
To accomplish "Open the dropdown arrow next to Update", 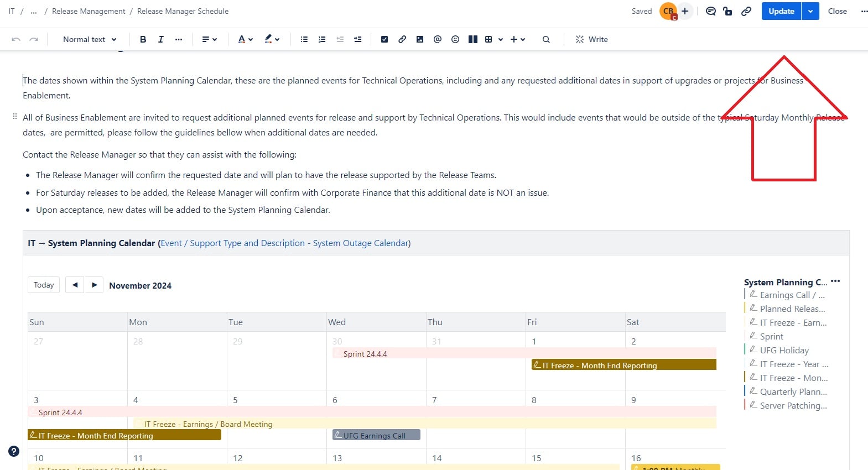I will point(810,11).
